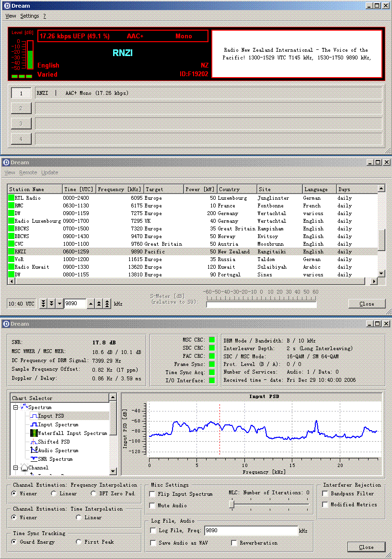Open the Update menu in the stations window
392x559 pixels.
(49, 172)
